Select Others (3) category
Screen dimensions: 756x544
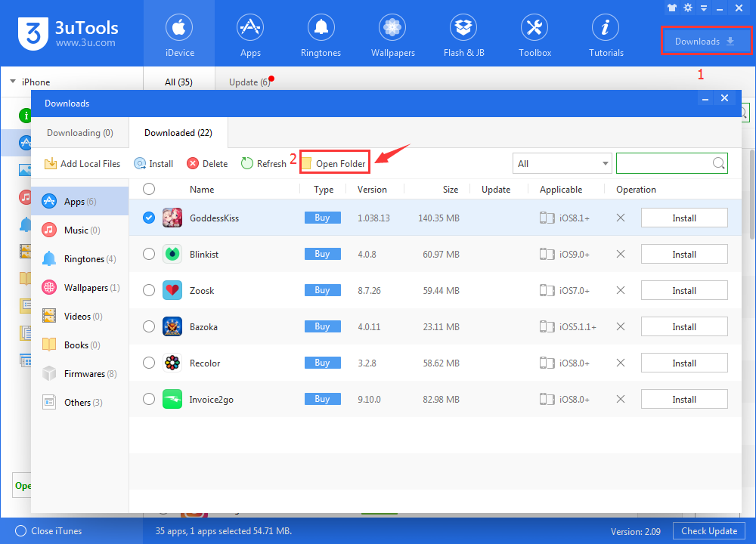[x=80, y=403]
